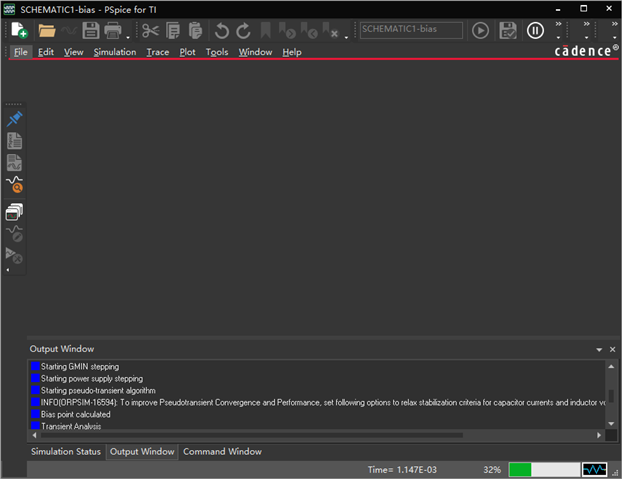This screenshot has height=479, width=622.
Task: Click the SCHEMATIC1-bias profile dropdown field
Action: coord(411,30)
